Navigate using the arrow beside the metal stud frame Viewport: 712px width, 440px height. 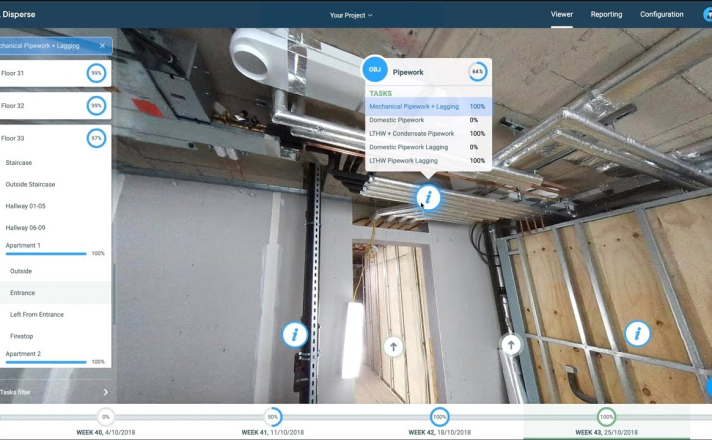[x=510, y=345]
